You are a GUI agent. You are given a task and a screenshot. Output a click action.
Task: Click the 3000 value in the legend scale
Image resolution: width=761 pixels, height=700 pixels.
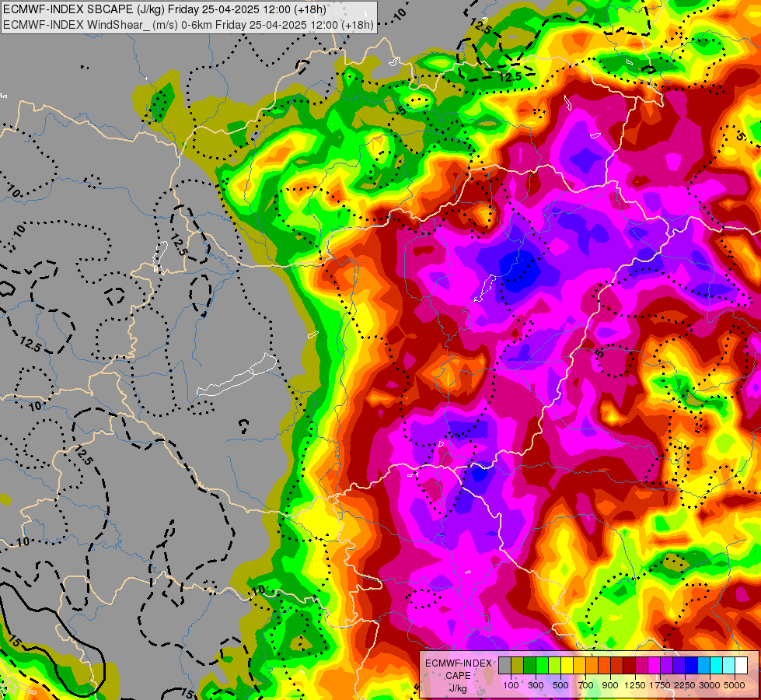tap(710, 685)
